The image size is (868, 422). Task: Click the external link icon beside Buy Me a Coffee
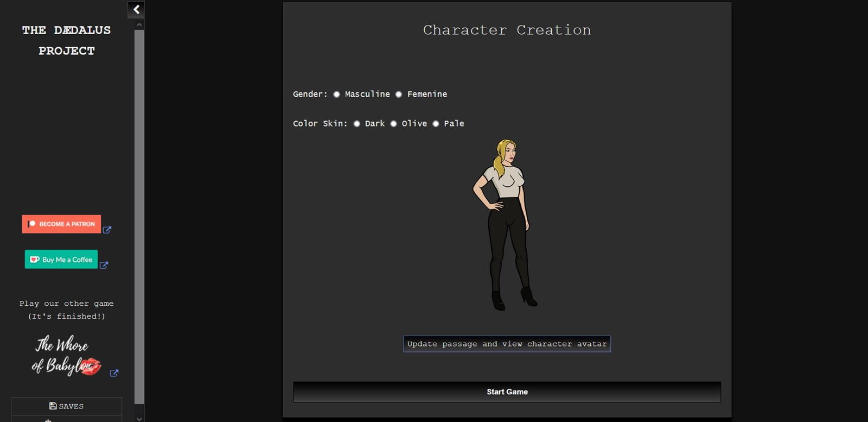(x=104, y=265)
